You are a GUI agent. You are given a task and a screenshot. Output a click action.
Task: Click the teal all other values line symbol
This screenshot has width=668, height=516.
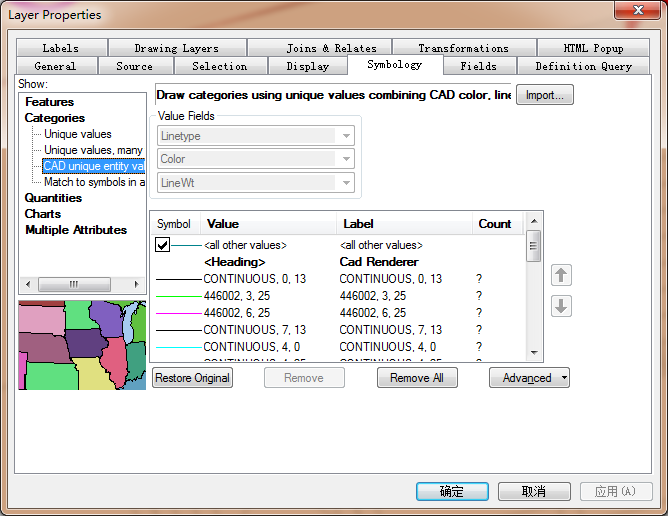[186, 245]
